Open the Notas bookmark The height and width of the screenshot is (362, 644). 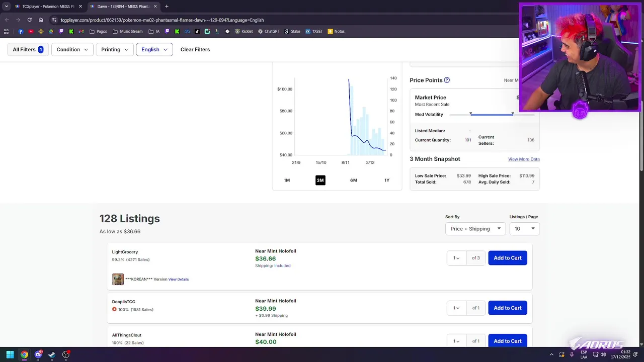pos(336,31)
